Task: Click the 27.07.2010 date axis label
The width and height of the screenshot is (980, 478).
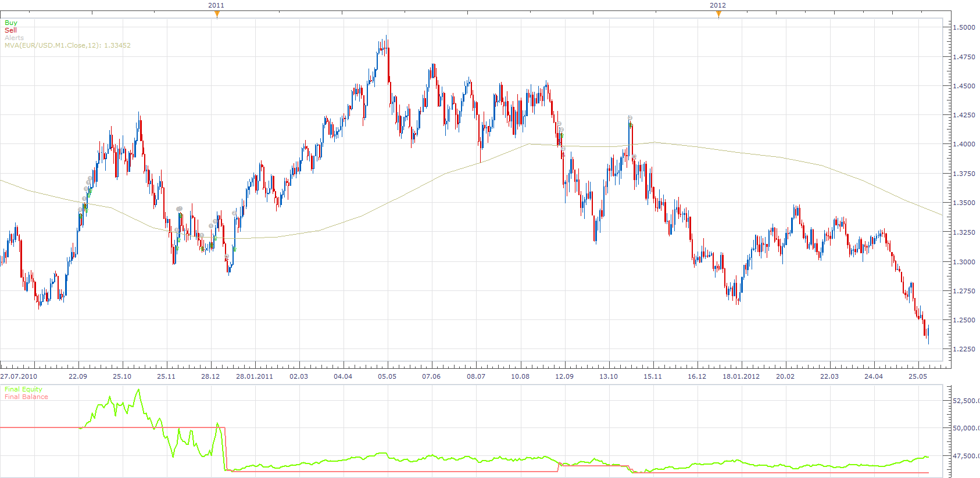Action: point(19,376)
